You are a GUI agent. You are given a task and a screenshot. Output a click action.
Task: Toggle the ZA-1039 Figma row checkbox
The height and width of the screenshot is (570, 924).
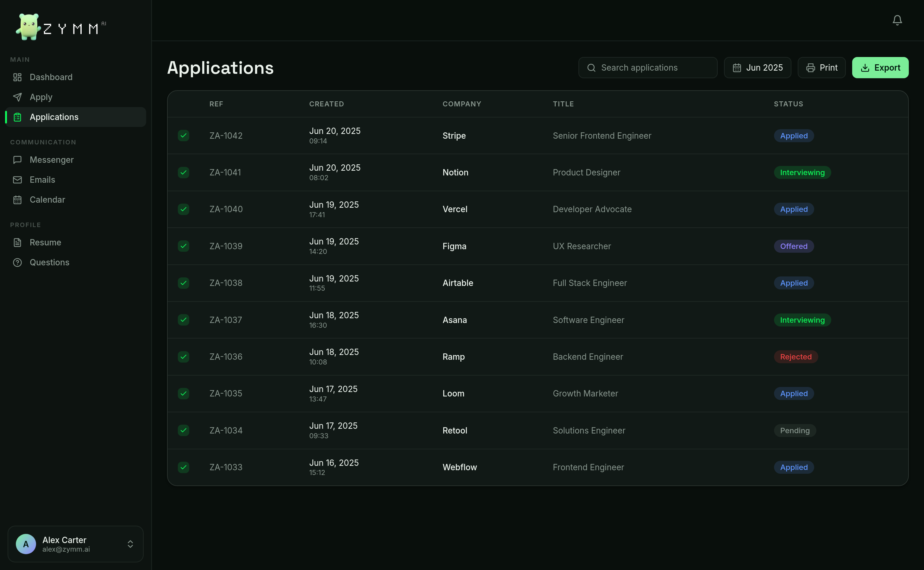click(x=184, y=246)
